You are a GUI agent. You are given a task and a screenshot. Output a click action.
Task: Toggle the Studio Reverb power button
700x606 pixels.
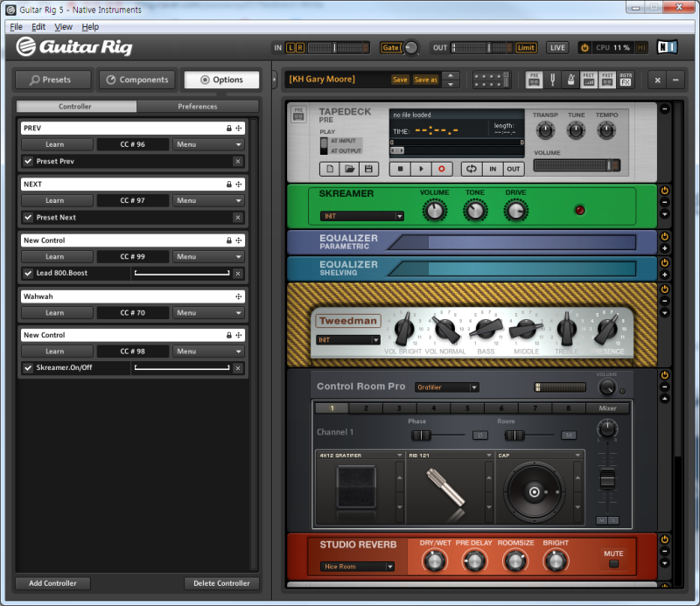665,540
